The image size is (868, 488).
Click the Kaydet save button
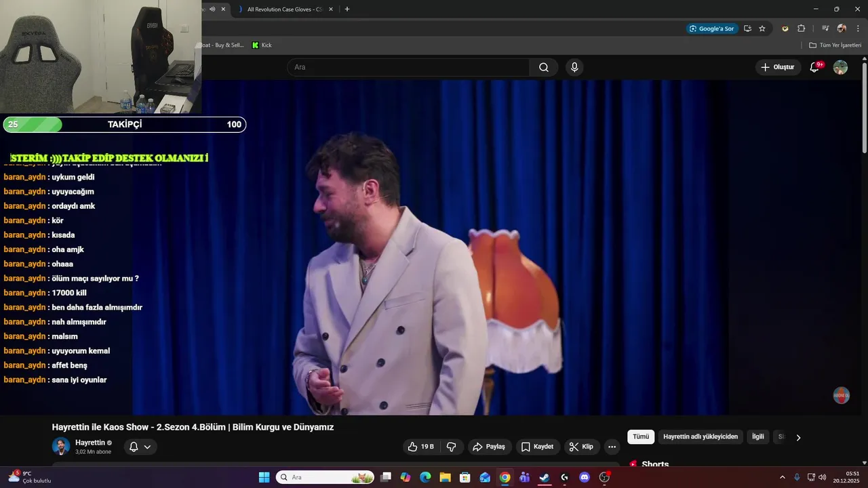(x=537, y=447)
